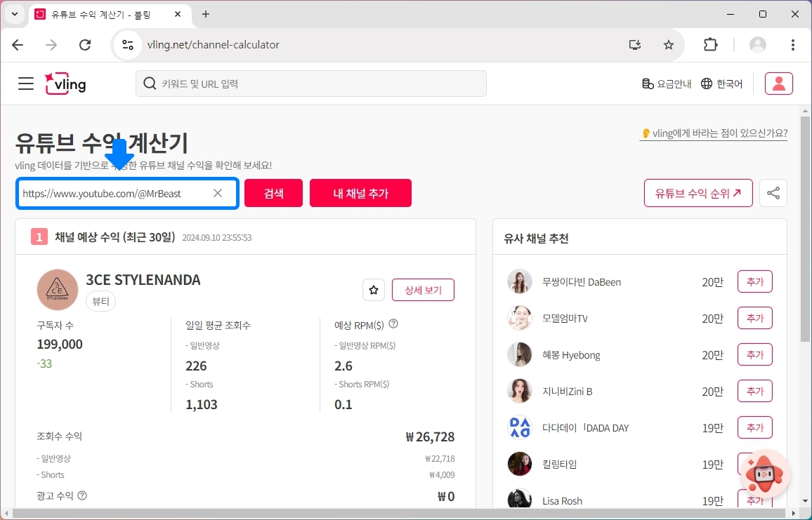The image size is (812, 520).
Task: Click the magnifier icon in keyword search
Action: pos(150,84)
